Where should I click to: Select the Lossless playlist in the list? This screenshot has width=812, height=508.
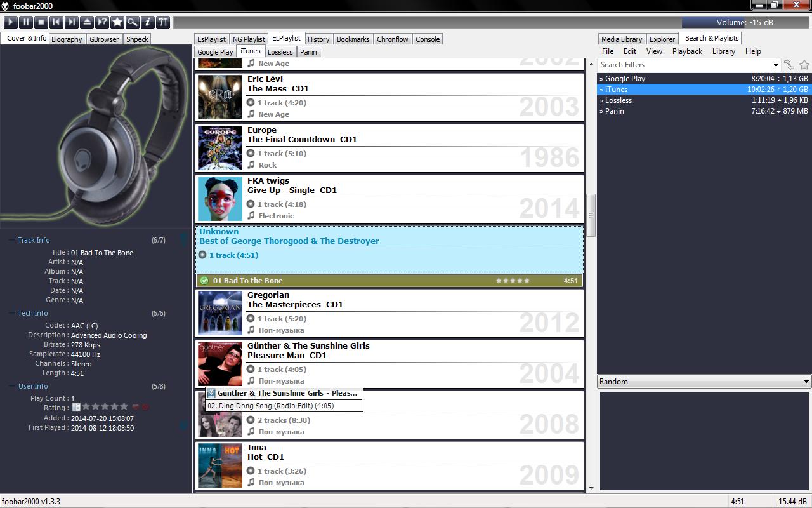pos(619,100)
